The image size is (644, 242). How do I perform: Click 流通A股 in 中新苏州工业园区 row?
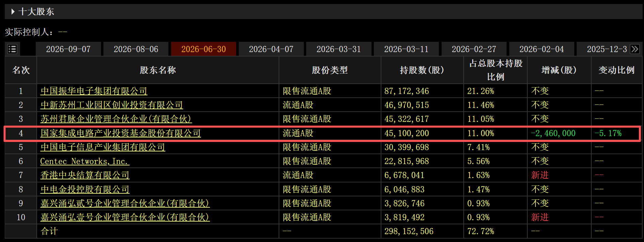click(x=298, y=105)
